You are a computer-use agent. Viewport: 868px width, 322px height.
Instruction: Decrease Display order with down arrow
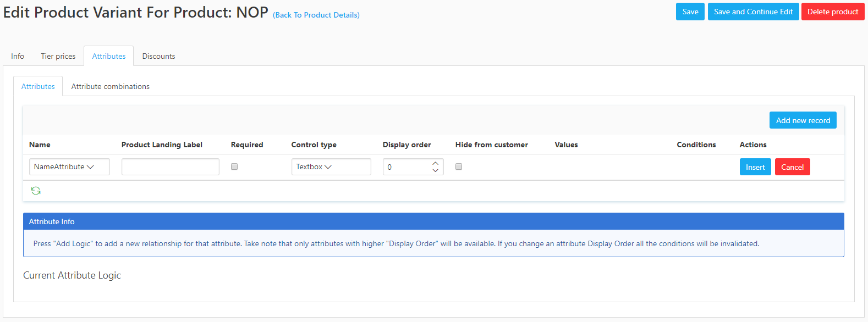tap(435, 170)
